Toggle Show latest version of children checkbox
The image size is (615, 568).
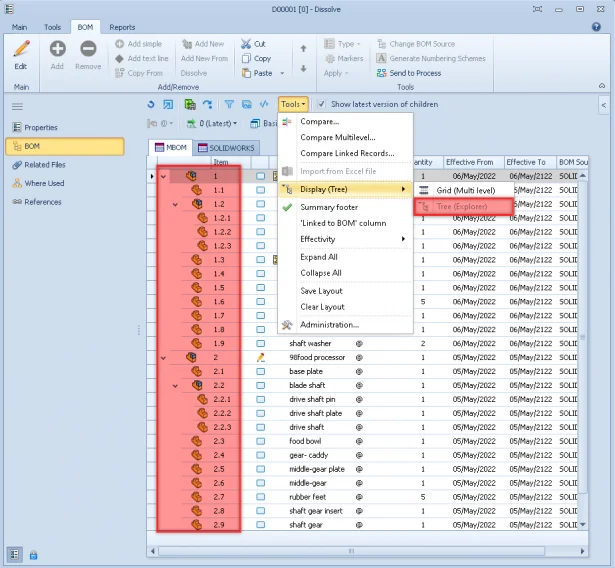321,104
